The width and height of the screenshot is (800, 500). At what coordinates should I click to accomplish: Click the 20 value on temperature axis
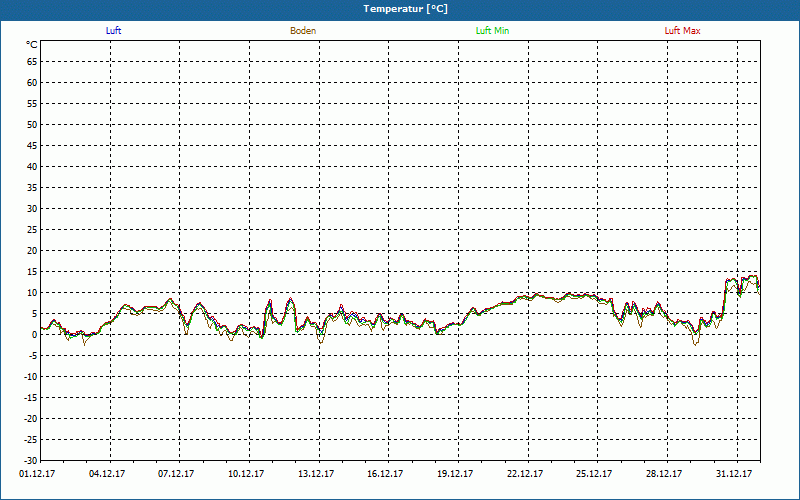[x=32, y=251]
